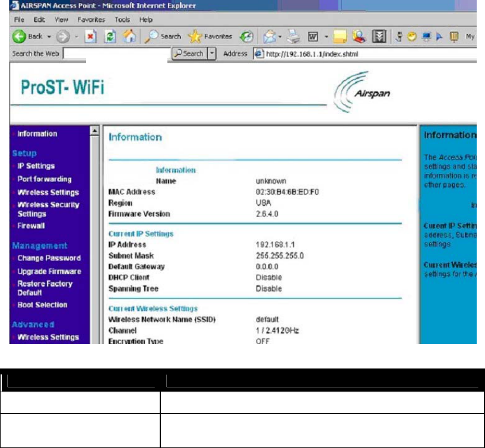Open Back button history dropdown arrow

[49, 37]
